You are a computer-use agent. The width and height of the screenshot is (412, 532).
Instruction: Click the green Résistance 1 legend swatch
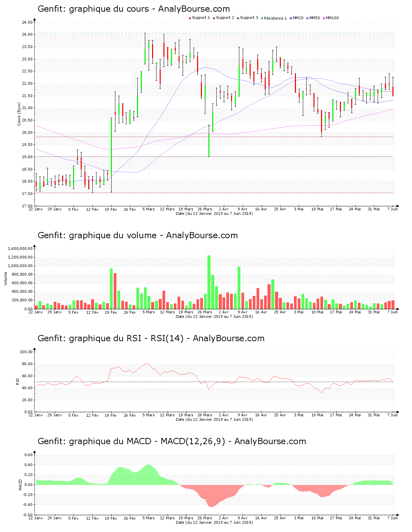(262, 18)
